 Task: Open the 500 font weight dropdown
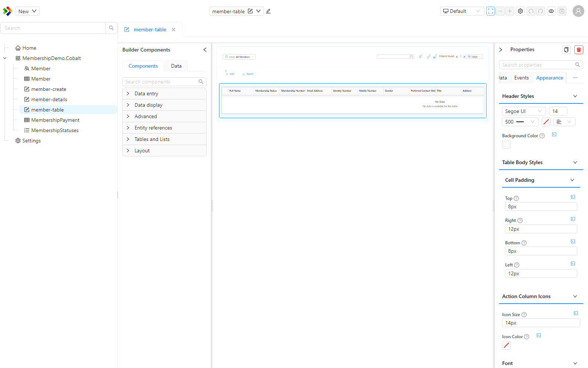(520, 122)
